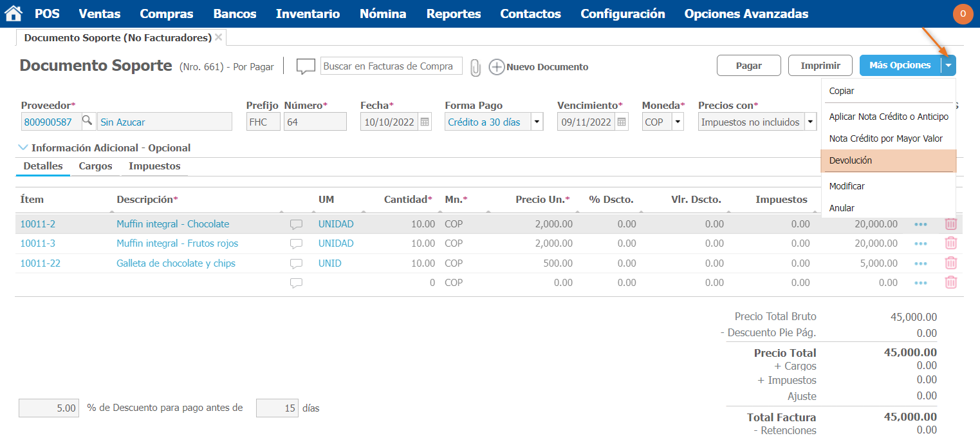Click the Buscar en Facturas de Compra field
The image size is (980, 447).
(x=391, y=66)
